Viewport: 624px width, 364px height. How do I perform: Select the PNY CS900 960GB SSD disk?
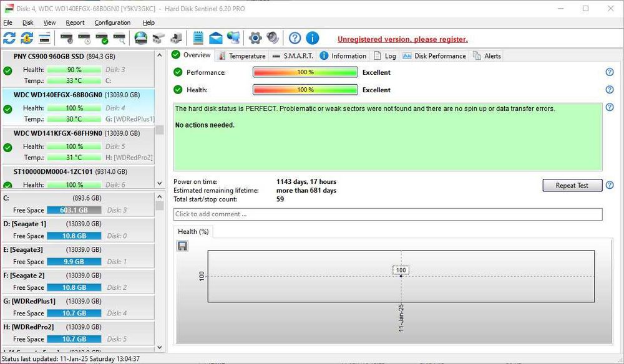[78, 69]
